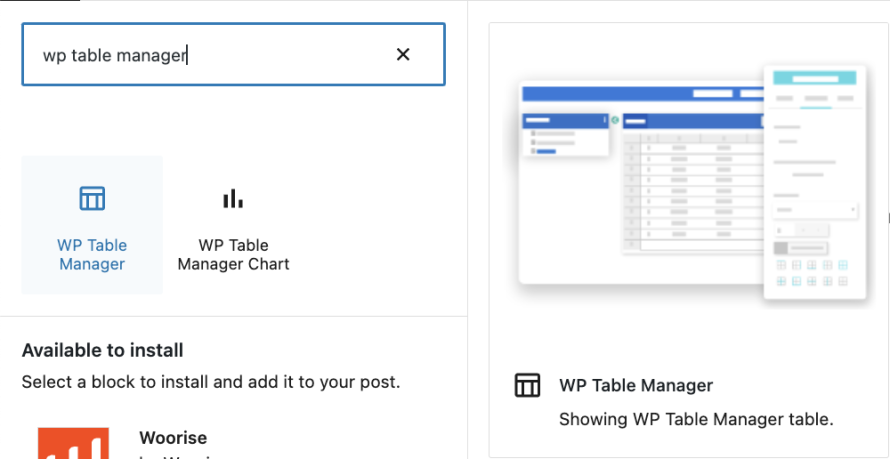
Task: Click the table icon beside the preview title
Action: 527,385
